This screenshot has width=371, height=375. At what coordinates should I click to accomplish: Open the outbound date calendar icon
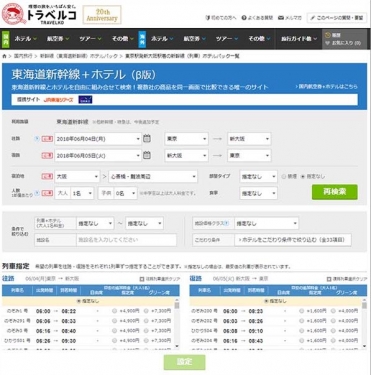point(147,138)
